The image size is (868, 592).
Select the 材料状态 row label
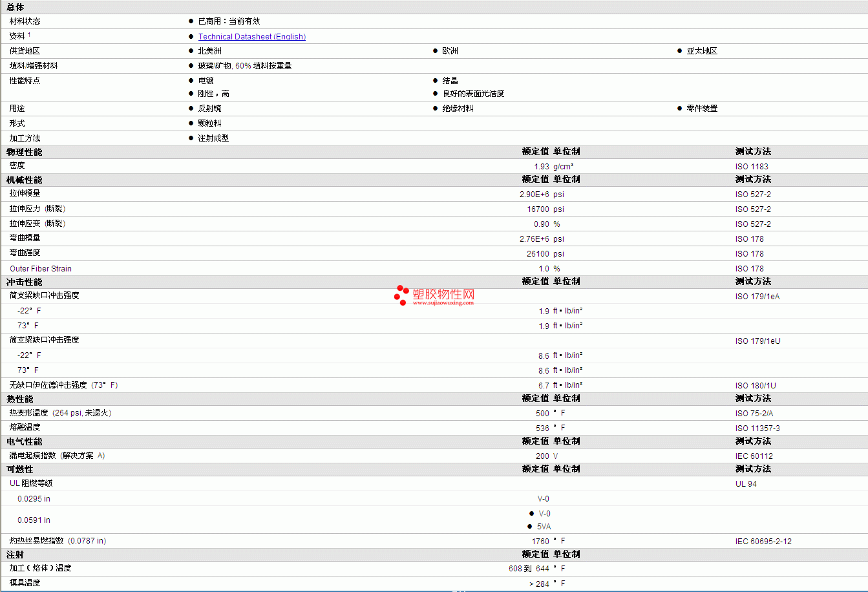pos(25,21)
